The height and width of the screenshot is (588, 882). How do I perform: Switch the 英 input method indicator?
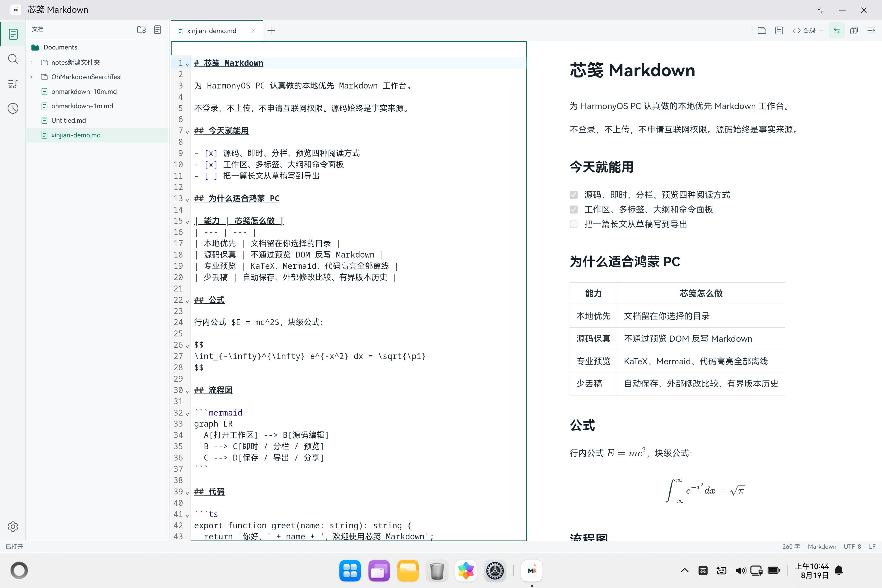(703, 570)
